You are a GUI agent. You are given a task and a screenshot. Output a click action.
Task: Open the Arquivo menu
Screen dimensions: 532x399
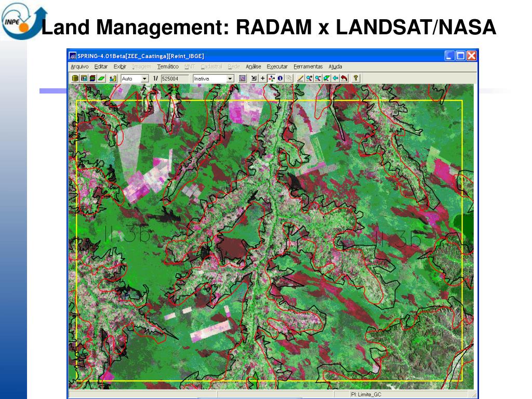point(79,66)
